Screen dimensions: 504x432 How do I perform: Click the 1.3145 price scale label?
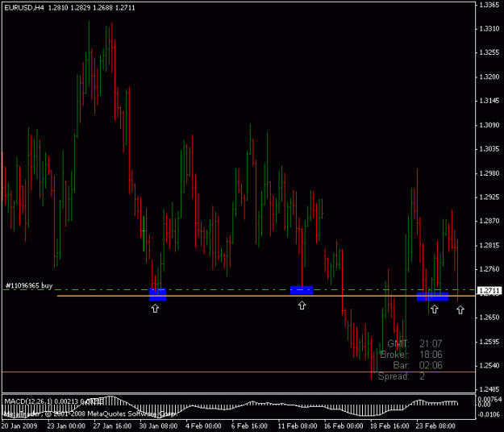click(489, 101)
